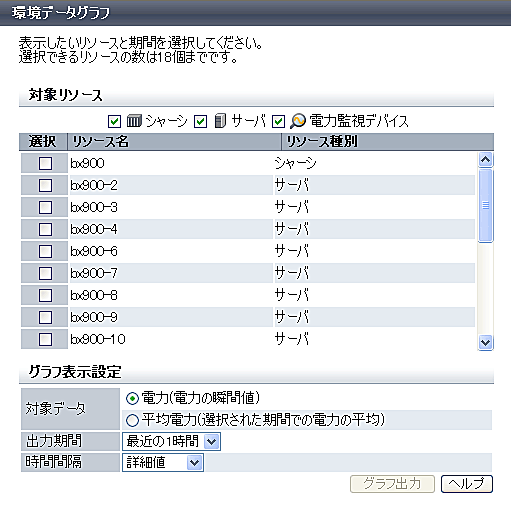511x506 pixels.
Task: Click the 選択 column header
Action: click(43, 142)
